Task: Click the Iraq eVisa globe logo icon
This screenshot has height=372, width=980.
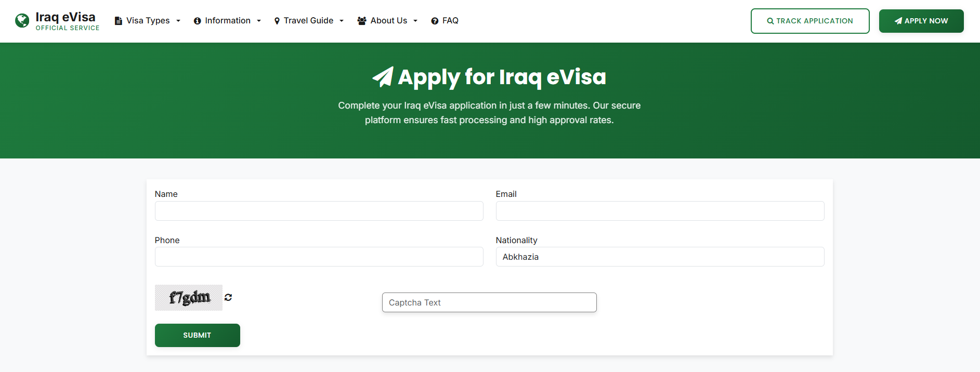Action: [x=22, y=21]
